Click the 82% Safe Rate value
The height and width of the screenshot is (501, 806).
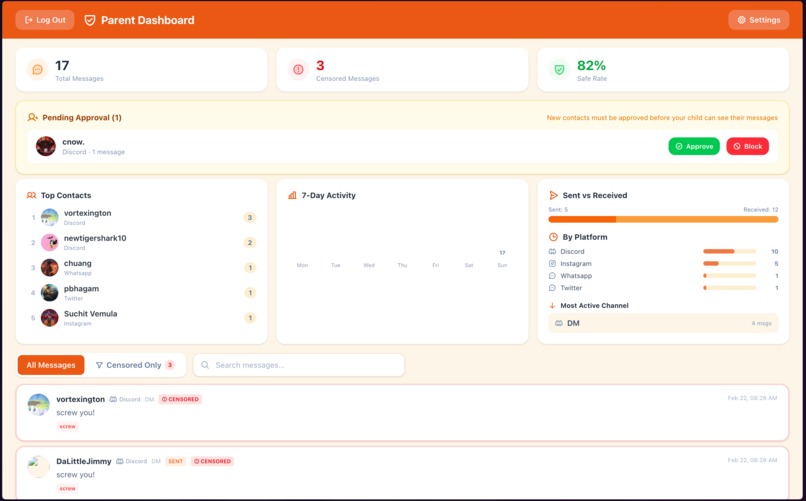(591, 65)
